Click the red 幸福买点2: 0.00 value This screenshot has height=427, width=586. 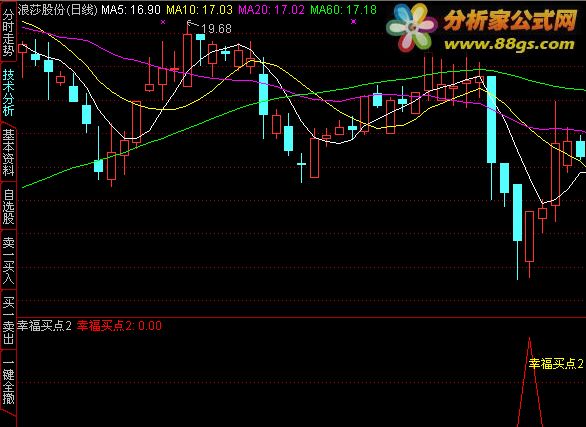[119, 326]
